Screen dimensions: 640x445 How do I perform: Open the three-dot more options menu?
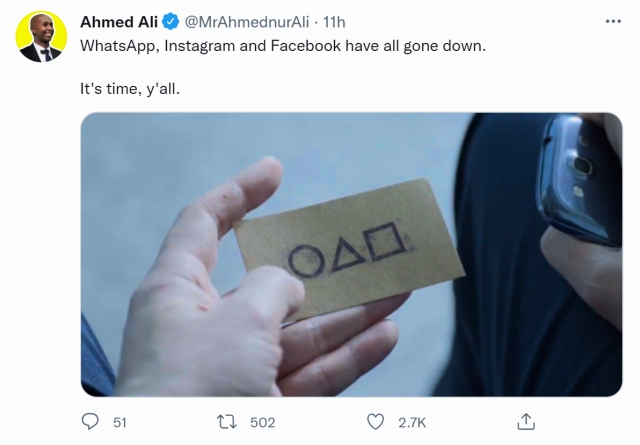[x=613, y=21]
